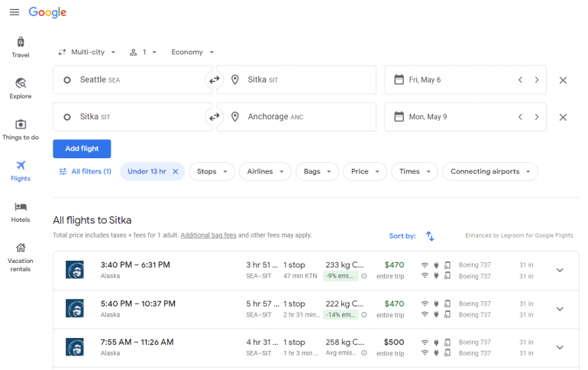This screenshot has width=588, height=370.
Task: Remove the Seattle to Sitka flight row
Action: [563, 80]
